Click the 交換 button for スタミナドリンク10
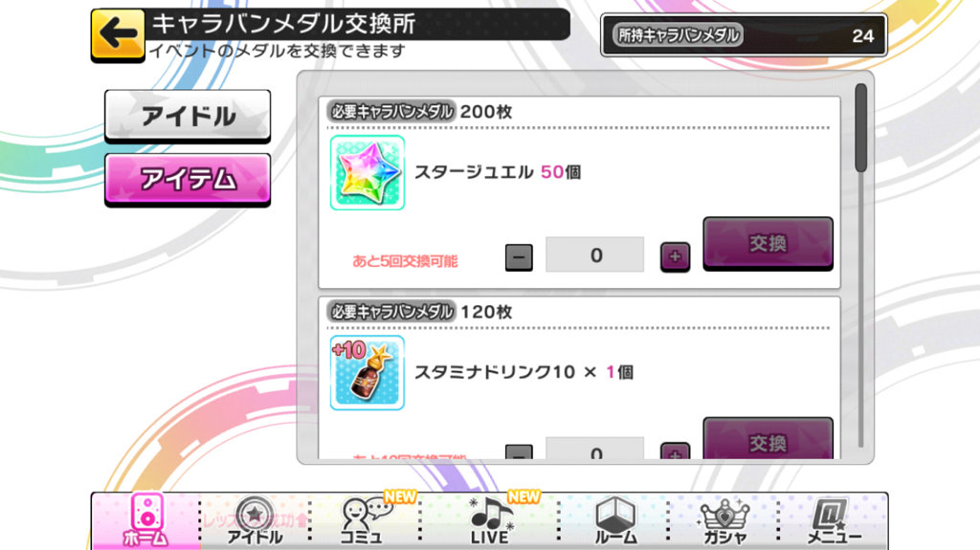This screenshot has height=550, width=980. pos(768,439)
